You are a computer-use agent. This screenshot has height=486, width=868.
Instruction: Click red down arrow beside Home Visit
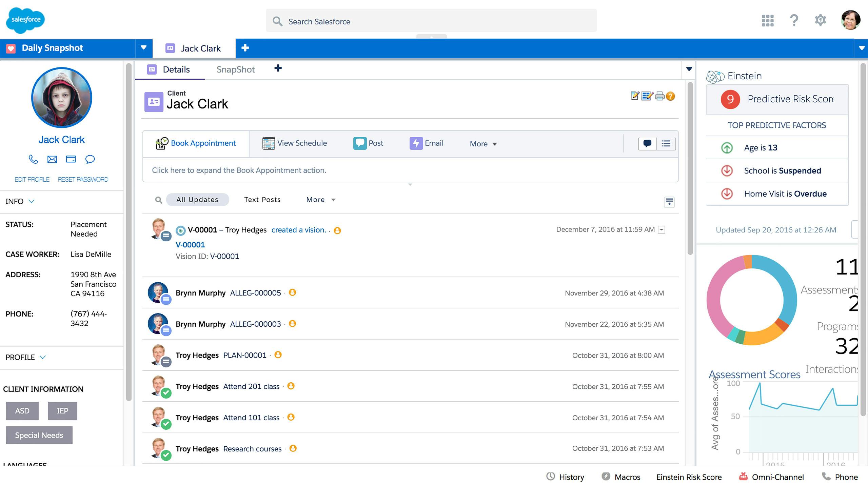coord(727,194)
